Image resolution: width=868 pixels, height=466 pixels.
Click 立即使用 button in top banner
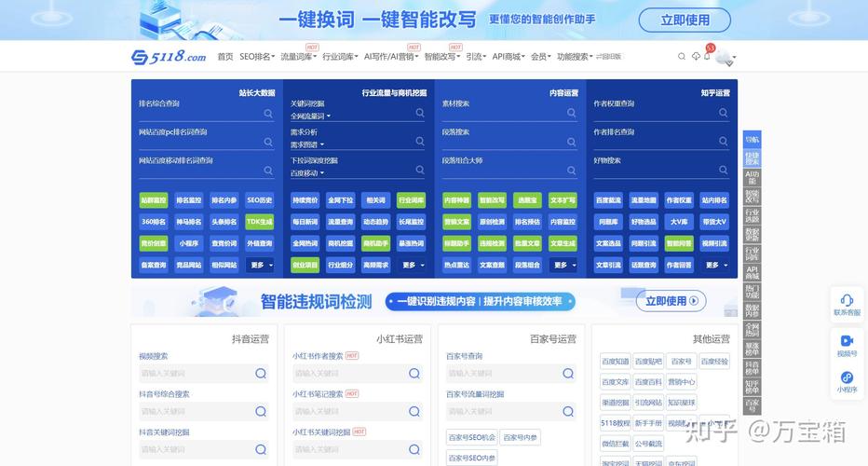(x=685, y=20)
